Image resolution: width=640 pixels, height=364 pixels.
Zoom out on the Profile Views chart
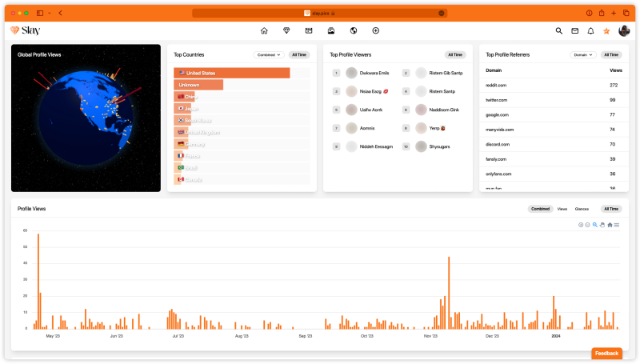click(587, 225)
